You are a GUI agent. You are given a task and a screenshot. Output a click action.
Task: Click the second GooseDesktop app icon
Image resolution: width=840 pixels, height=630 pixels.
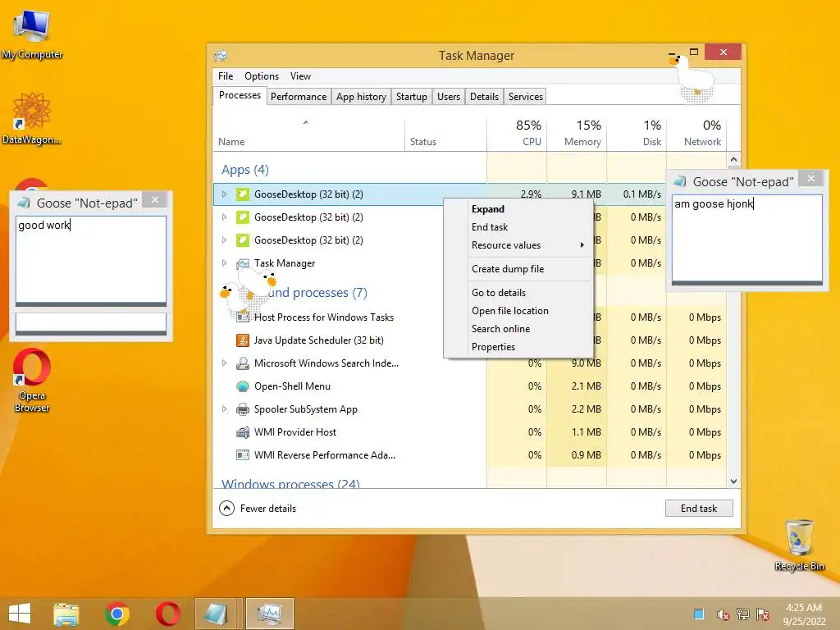tap(243, 217)
